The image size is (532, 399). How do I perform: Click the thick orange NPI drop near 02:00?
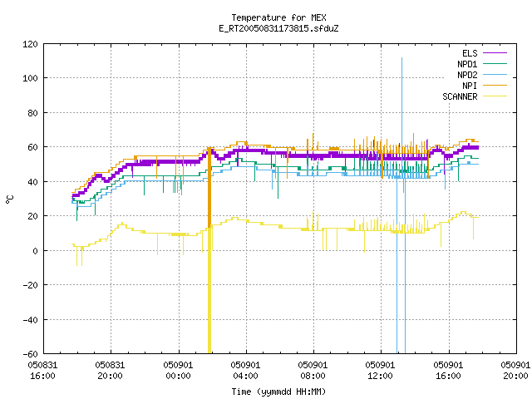click(209, 187)
